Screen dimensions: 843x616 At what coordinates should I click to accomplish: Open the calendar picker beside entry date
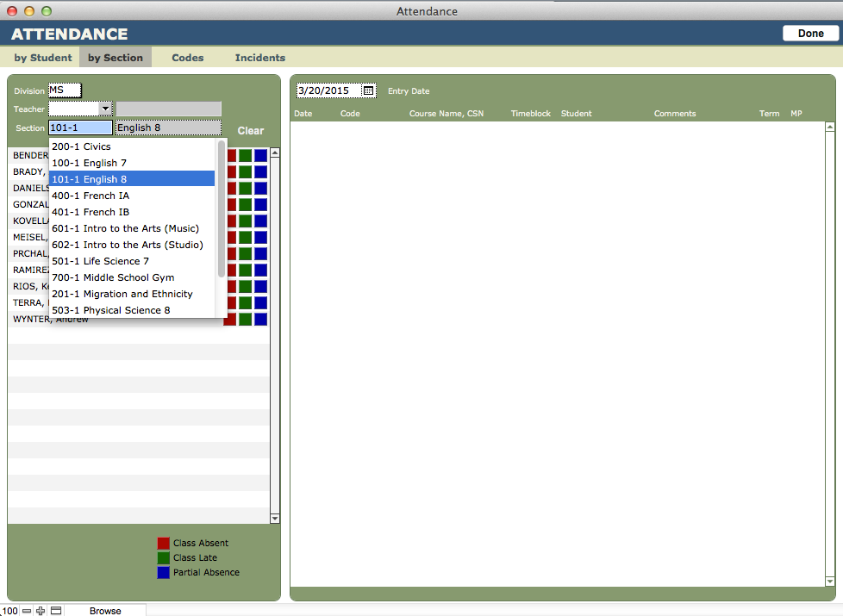(368, 90)
